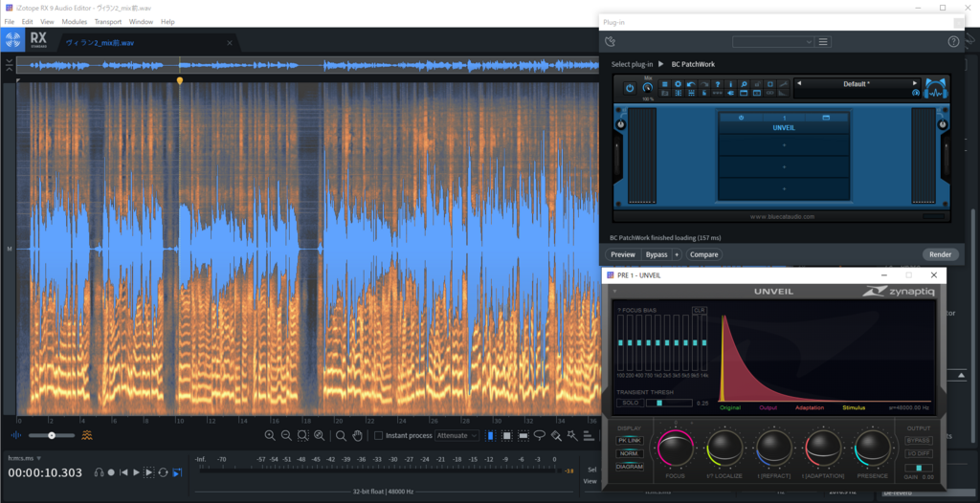Click the Preview button
The image size is (980, 503).
coord(623,254)
